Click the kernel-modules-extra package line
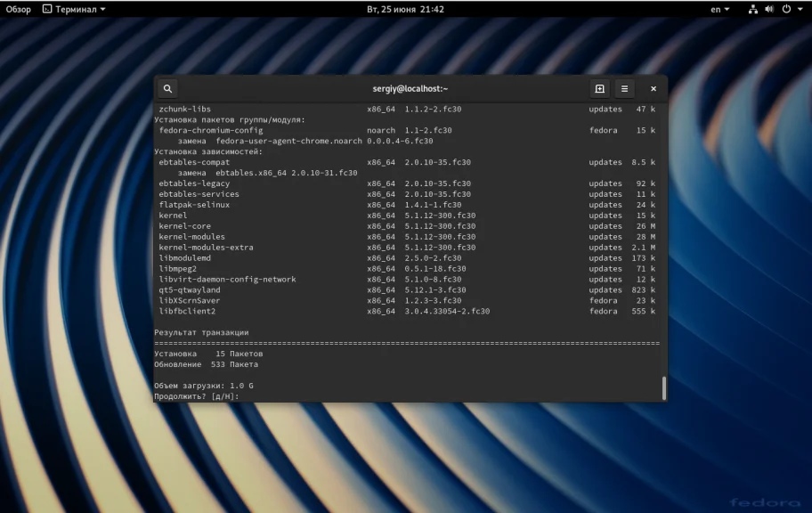Viewport: 812px width, 513px height. click(206, 248)
